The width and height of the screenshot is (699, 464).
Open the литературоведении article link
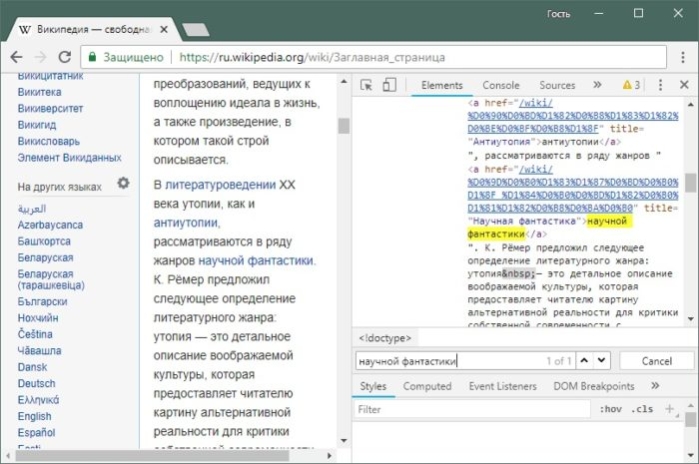[x=220, y=185]
